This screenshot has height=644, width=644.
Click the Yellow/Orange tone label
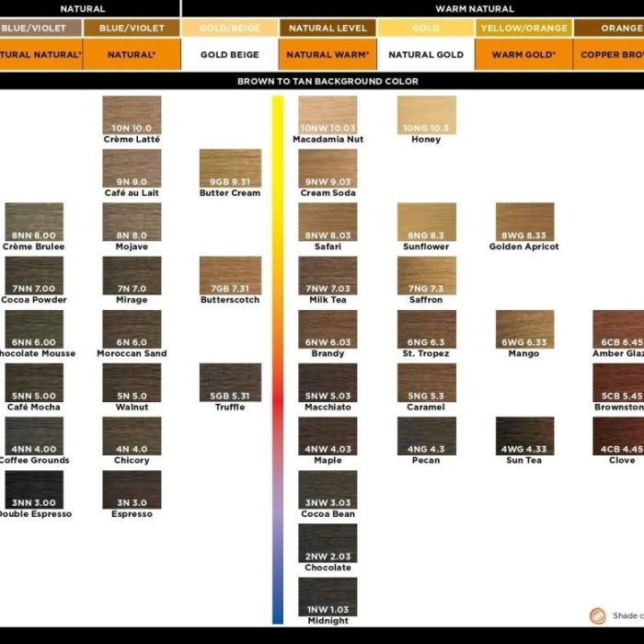tap(523, 28)
